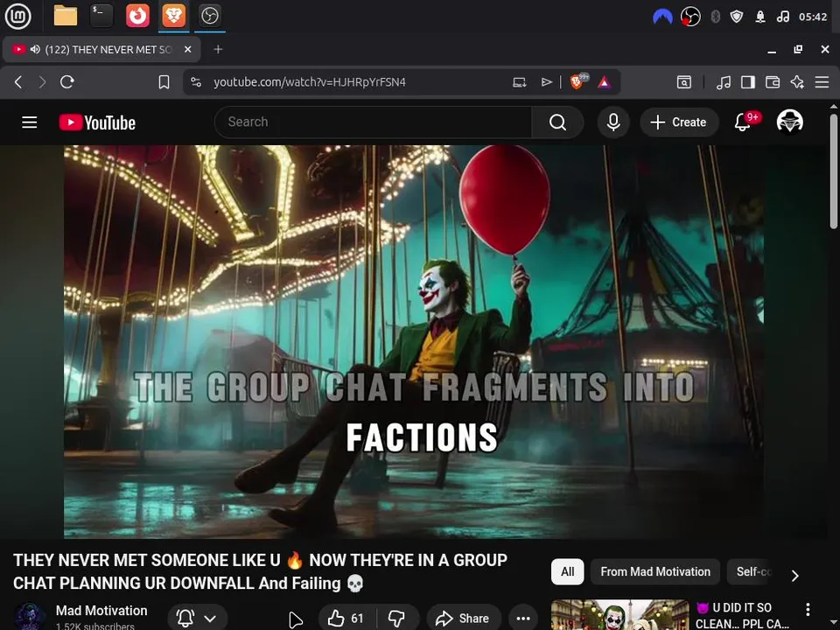Show more filter chips with right chevron

(x=795, y=576)
